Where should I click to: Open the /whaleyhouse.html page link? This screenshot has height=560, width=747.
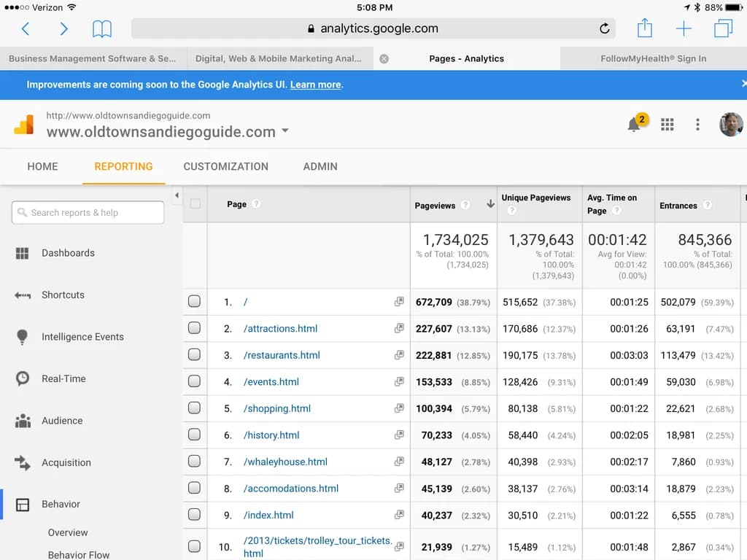[285, 462]
